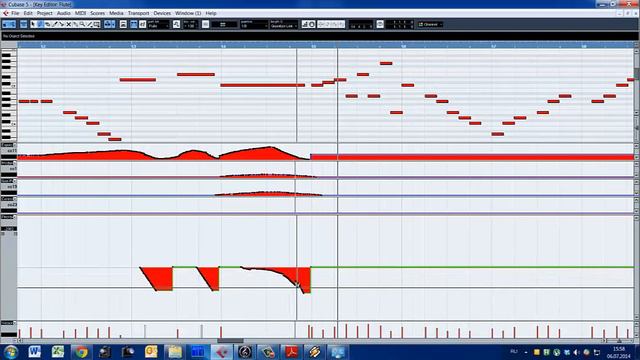Open Google Chrome from the taskbar
Viewport: 640px width, 360px height.
click(81, 352)
